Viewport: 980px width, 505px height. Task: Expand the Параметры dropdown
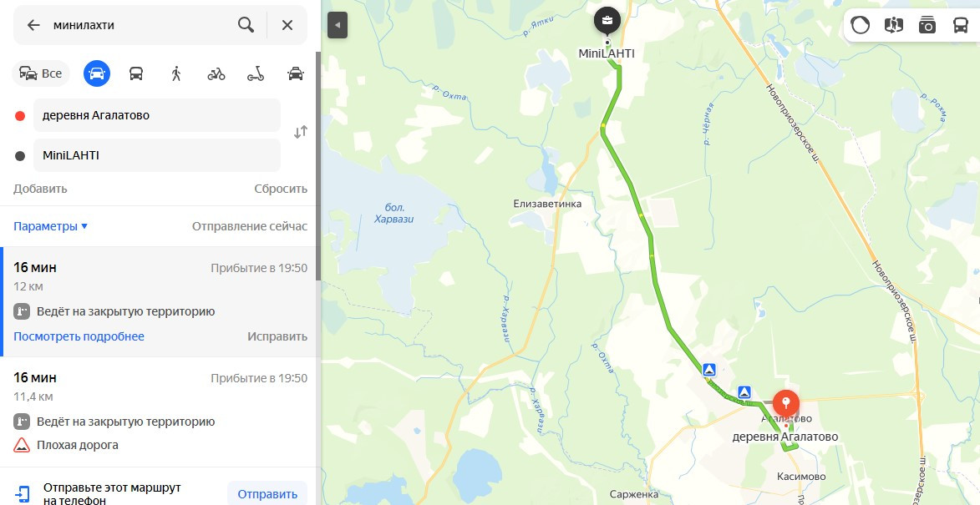click(x=51, y=226)
